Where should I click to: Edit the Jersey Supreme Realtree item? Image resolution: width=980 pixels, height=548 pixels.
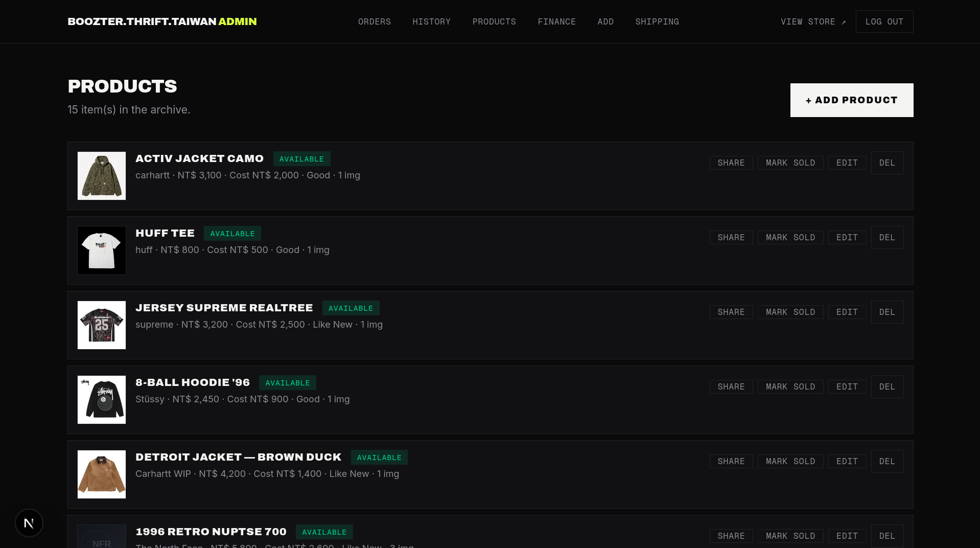tap(847, 312)
